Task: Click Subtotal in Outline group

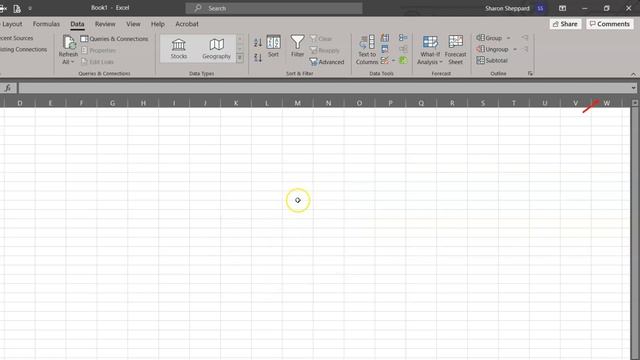Action: [492, 60]
